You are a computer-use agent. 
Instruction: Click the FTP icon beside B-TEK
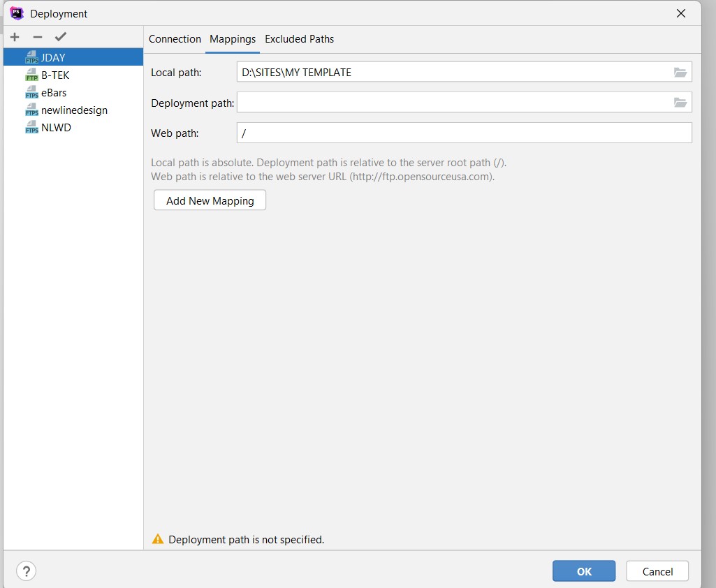[31, 75]
